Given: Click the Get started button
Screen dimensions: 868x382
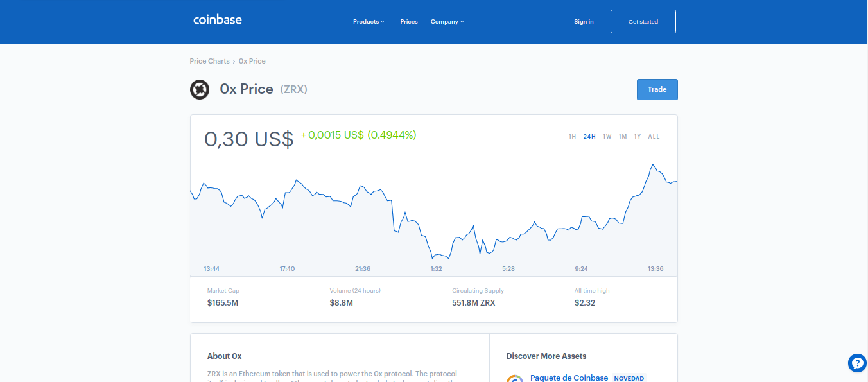Looking at the screenshot, I should (643, 21).
